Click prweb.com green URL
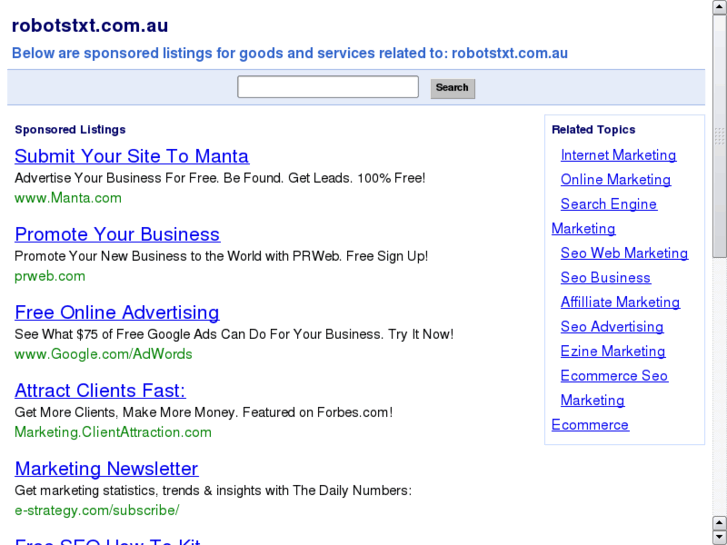This screenshot has width=727, height=545. [x=50, y=276]
